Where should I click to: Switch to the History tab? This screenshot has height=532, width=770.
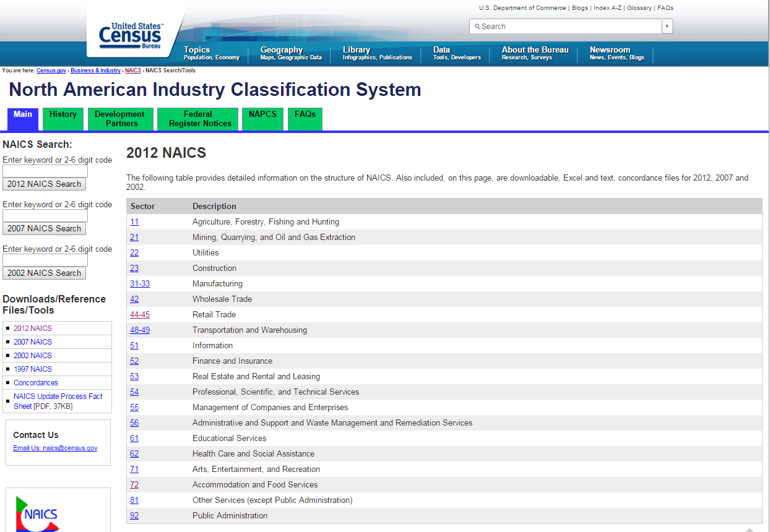click(x=63, y=119)
